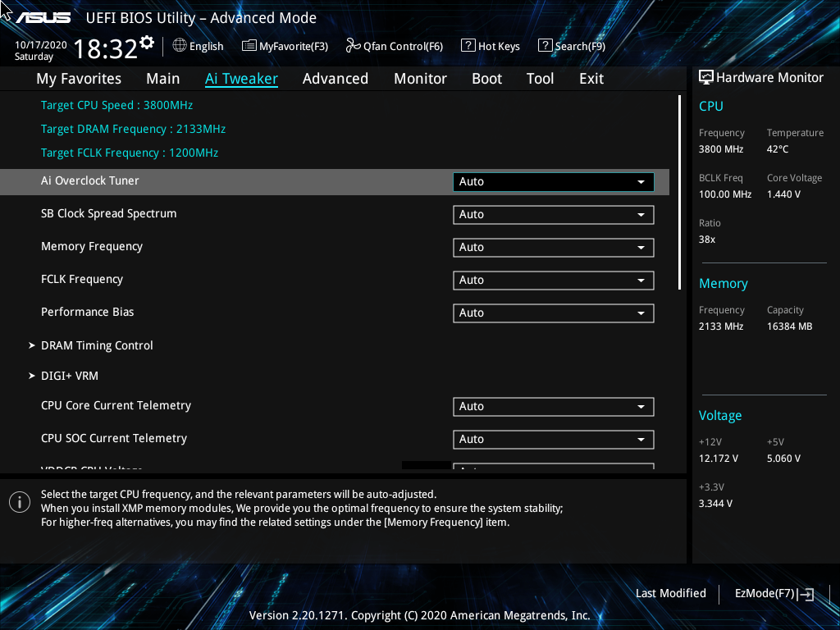Click the 1.440 V core voltage value

coord(783,194)
